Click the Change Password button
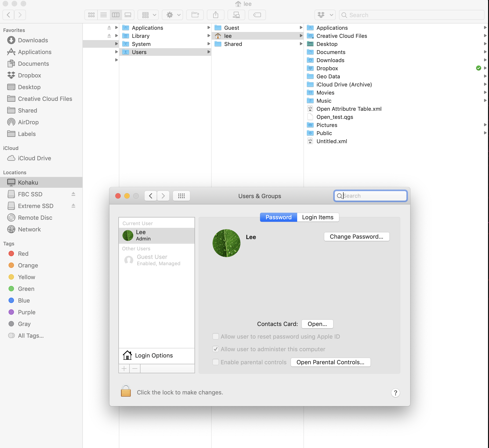Image resolution: width=489 pixels, height=448 pixels. coord(357,236)
